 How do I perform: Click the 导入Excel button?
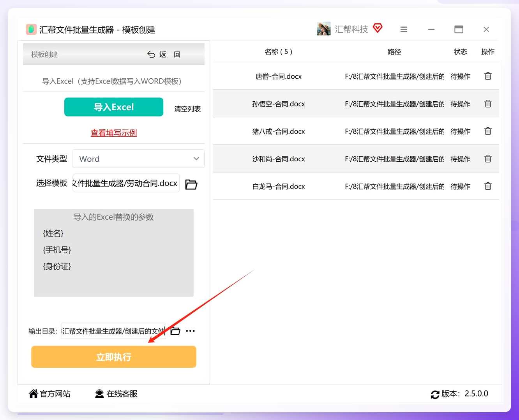tap(114, 107)
